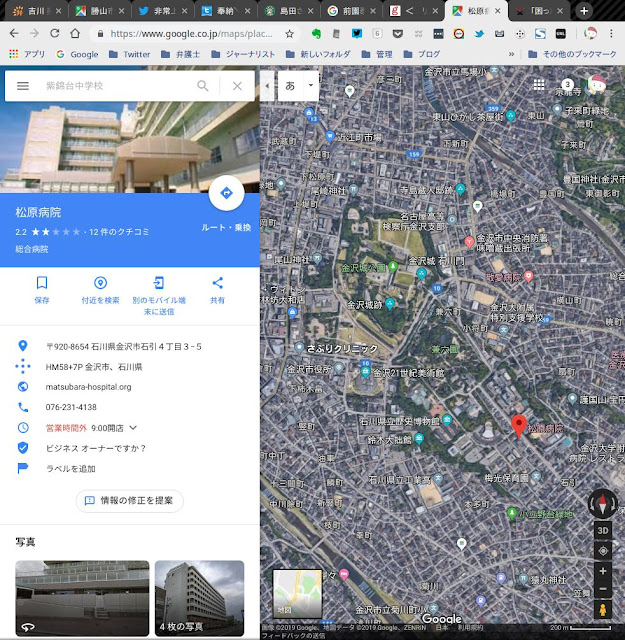Clear the search with the X icon

click(x=237, y=86)
